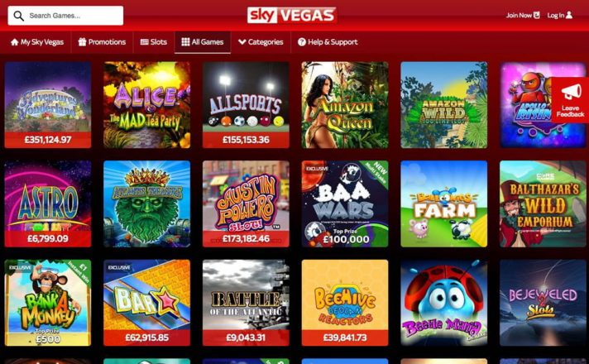Launch Beetle Mania Deluxe game tile
Image resolution: width=589 pixels, height=364 pixels.
pyautogui.click(x=444, y=303)
